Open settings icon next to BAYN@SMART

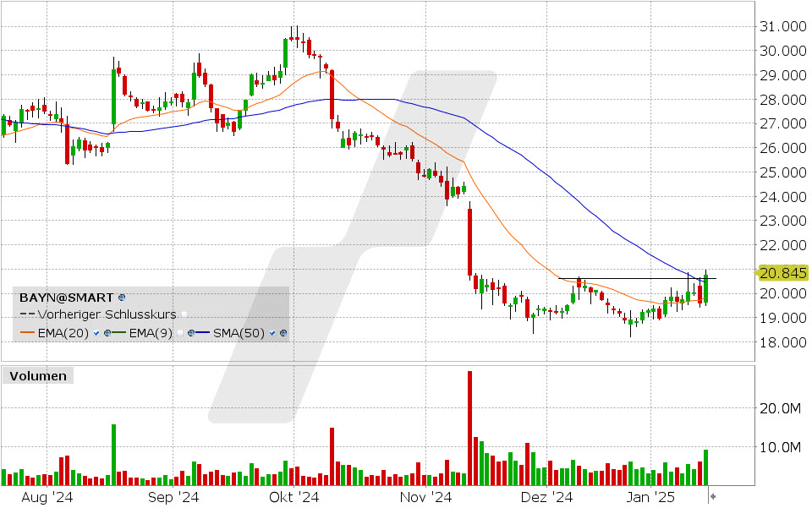[122, 298]
